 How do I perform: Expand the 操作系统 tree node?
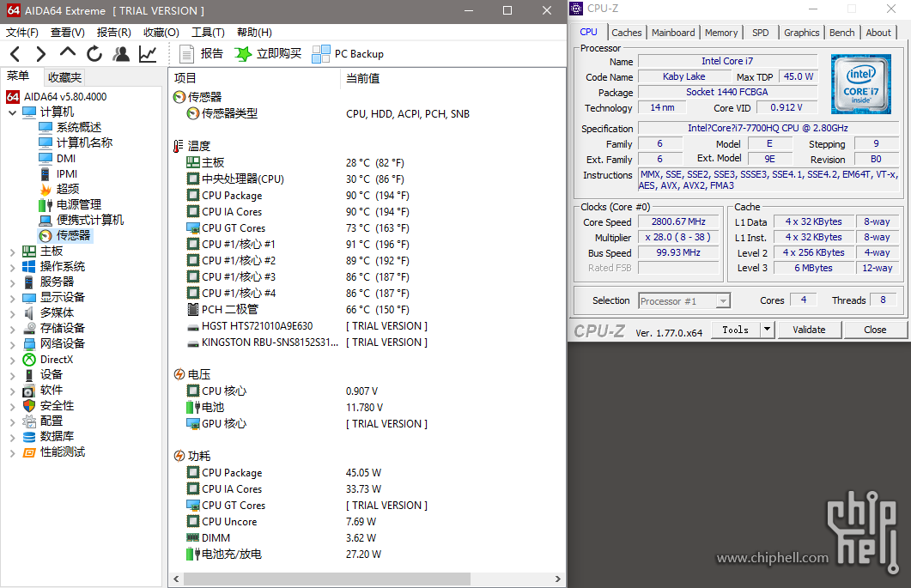[12, 267]
